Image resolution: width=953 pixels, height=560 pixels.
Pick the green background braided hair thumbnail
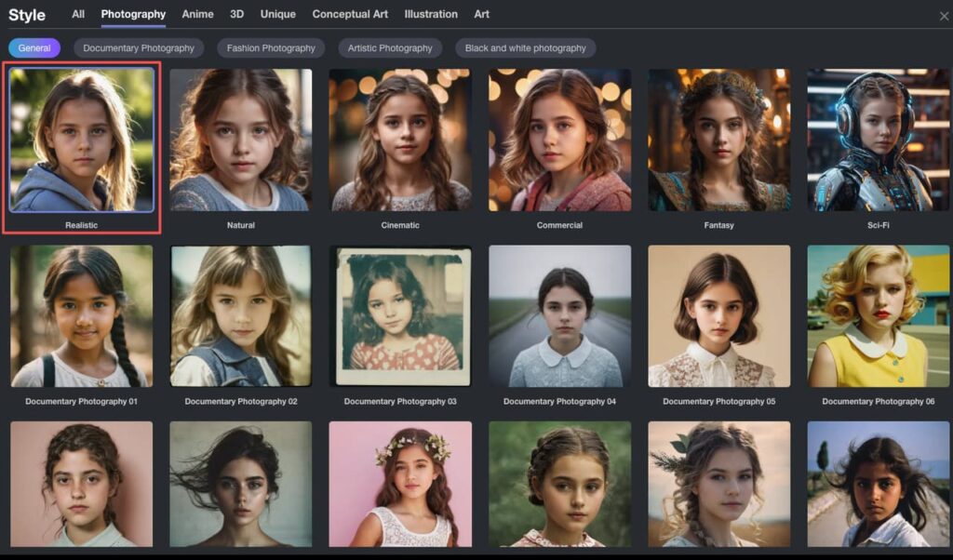pyautogui.click(x=559, y=484)
